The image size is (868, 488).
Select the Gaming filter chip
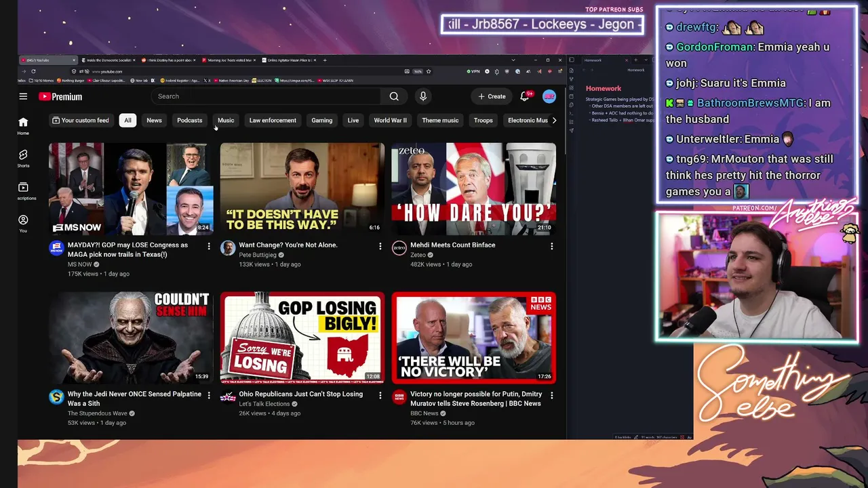pyautogui.click(x=321, y=121)
